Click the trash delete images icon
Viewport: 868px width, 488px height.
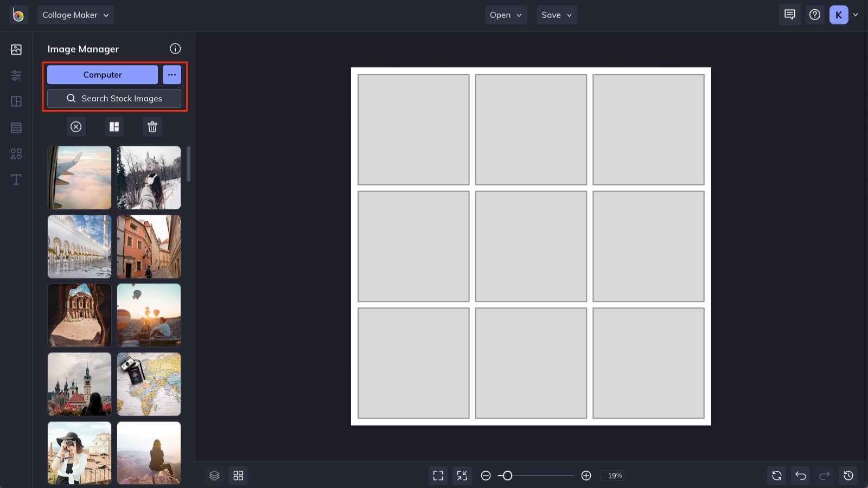(x=152, y=126)
